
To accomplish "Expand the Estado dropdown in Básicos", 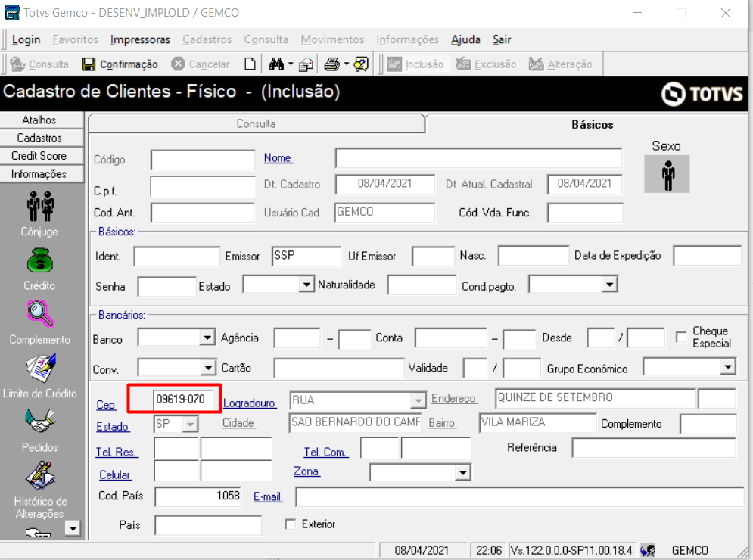I will (306, 285).
